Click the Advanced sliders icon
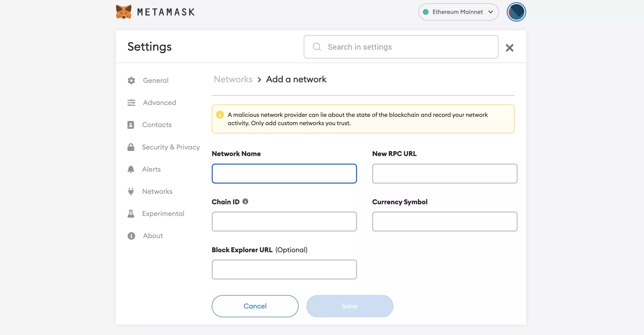 pyautogui.click(x=131, y=102)
